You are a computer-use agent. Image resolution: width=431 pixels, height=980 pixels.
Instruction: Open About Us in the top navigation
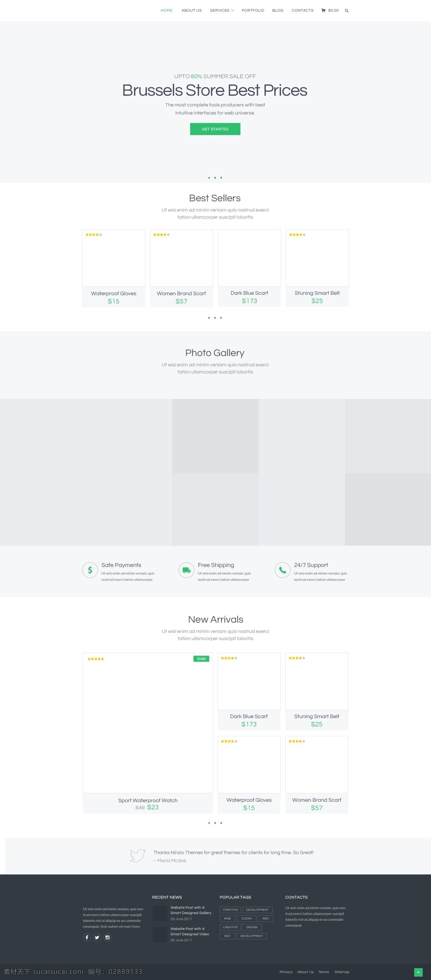pos(191,10)
